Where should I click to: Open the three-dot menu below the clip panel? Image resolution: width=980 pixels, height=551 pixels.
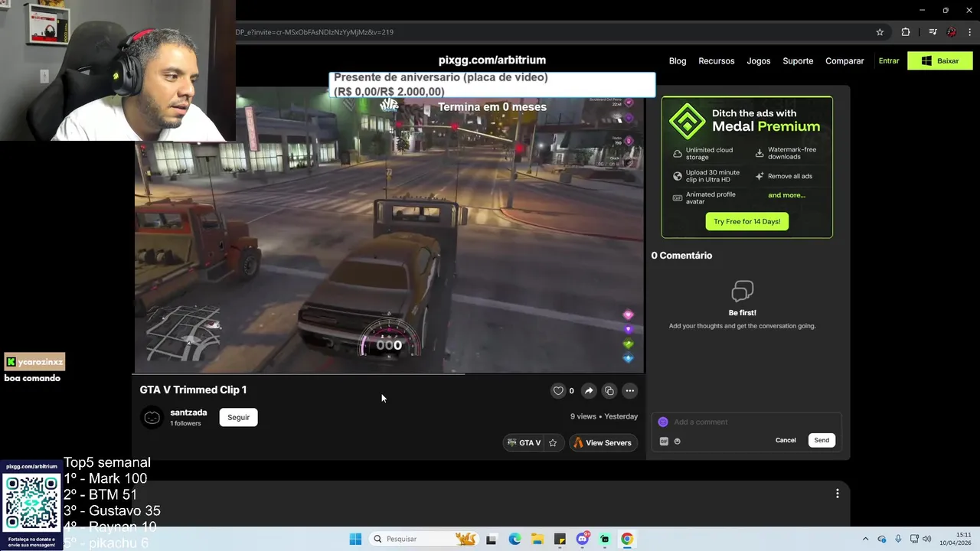837,494
